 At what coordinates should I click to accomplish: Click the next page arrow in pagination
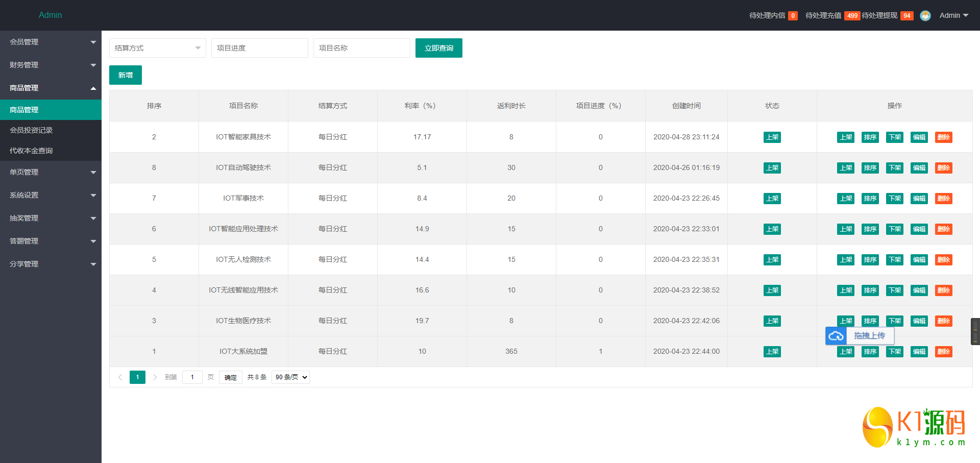pos(155,377)
